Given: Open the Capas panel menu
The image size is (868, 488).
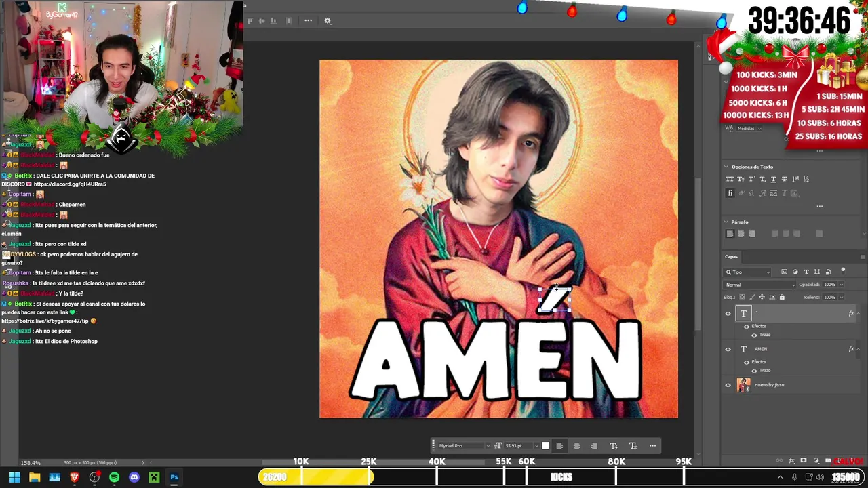Looking at the screenshot, I should pyautogui.click(x=863, y=257).
